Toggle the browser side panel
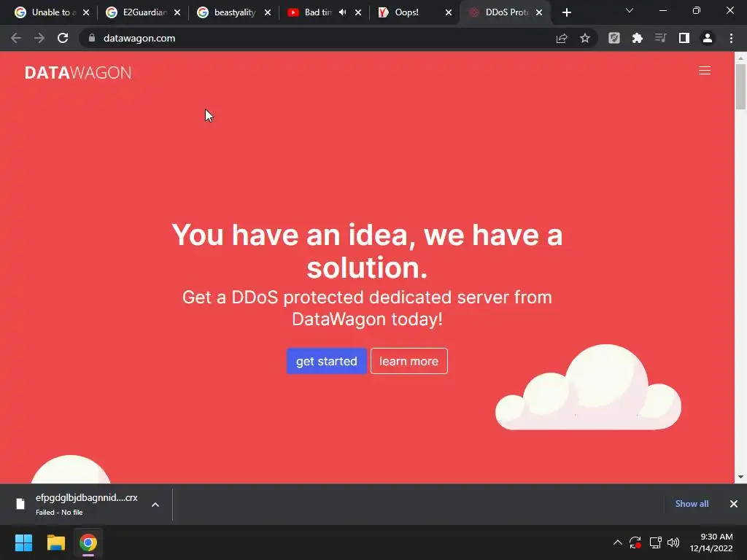The image size is (747, 560). (684, 38)
